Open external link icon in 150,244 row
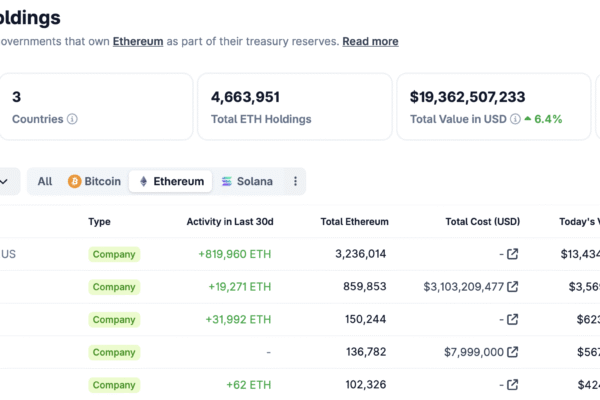This screenshot has width=600, height=400. 513,320
